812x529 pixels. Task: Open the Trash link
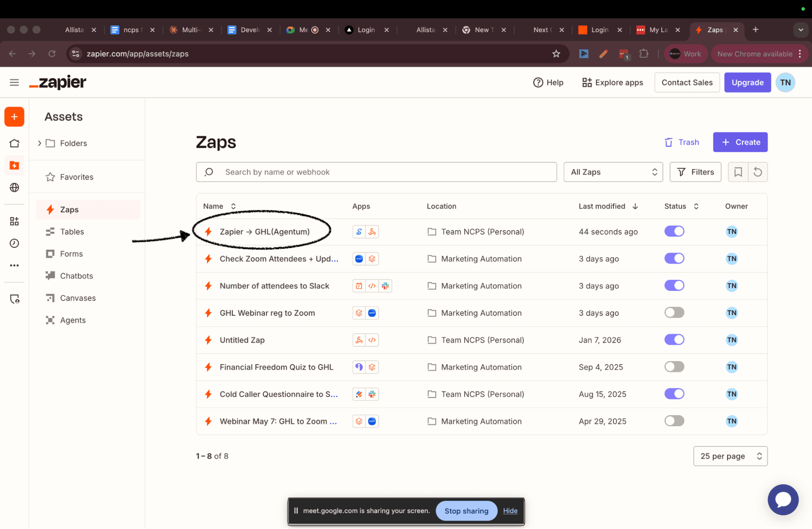[x=682, y=143]
